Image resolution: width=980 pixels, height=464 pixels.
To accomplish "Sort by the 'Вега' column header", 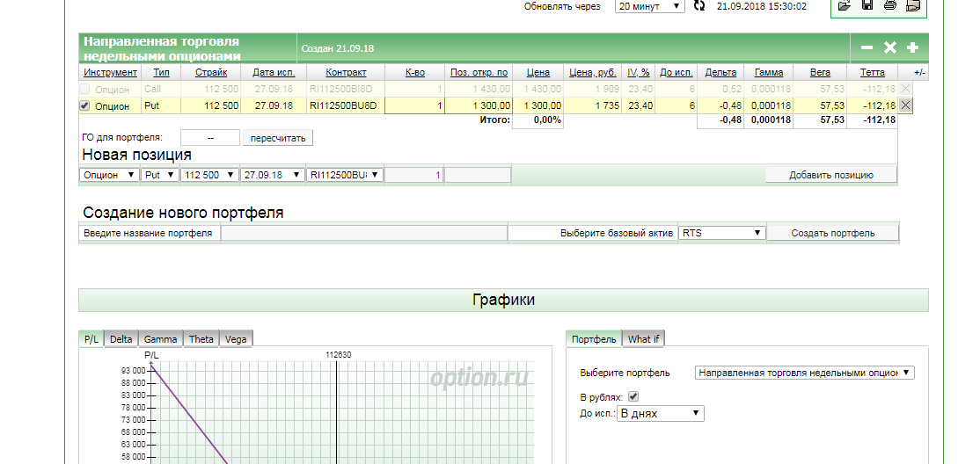I will tap(820, 73).
